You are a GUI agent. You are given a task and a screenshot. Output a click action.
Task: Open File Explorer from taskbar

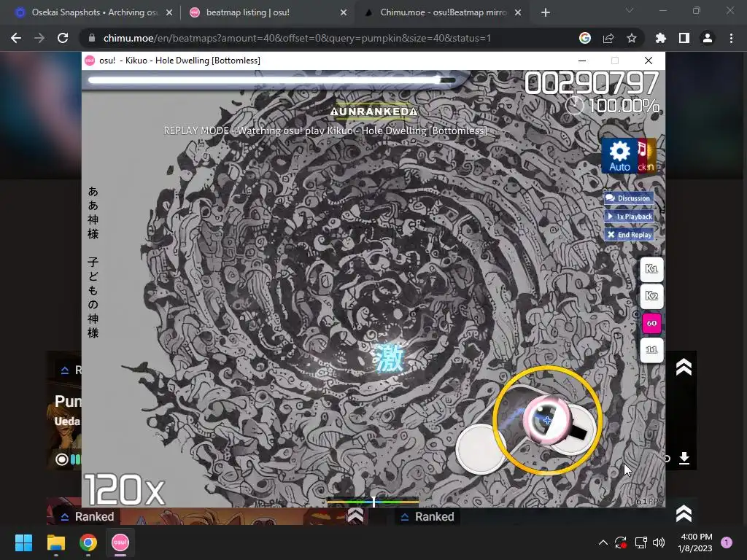click(55, 542)
